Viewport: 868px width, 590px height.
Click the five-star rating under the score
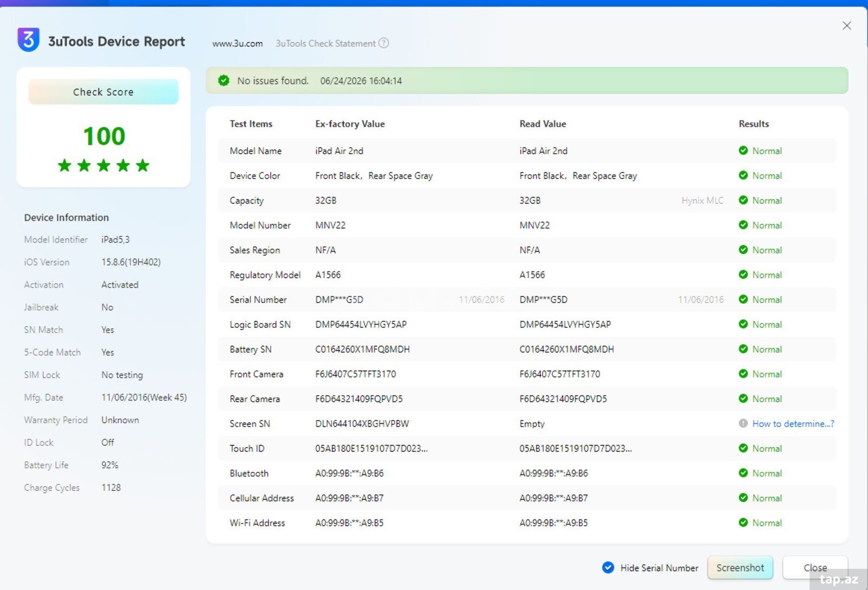(104, 166)
